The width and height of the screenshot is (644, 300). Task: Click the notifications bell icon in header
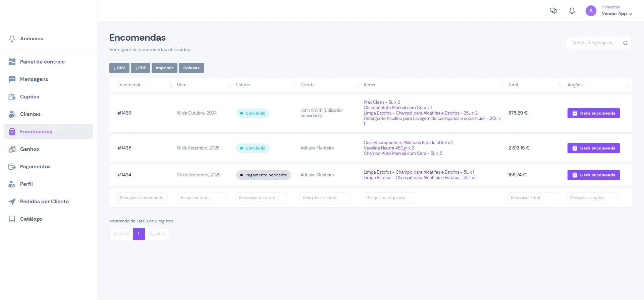[x=572, y=11]
